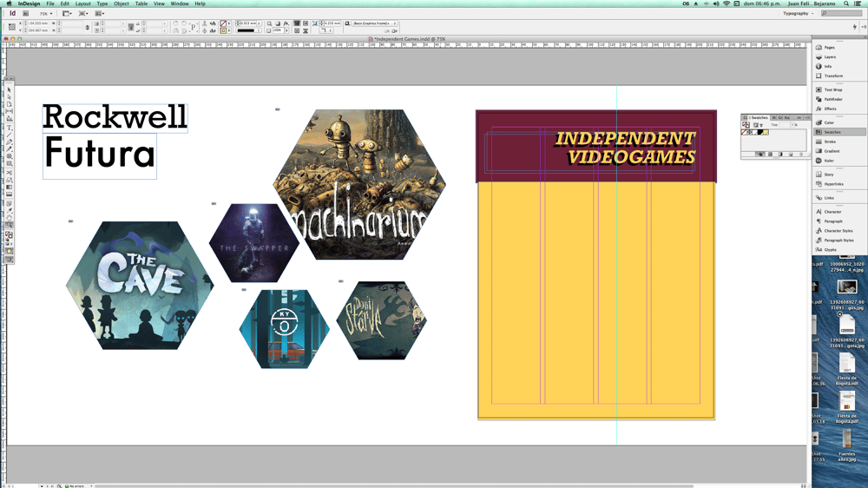Toggle the Swatches panel in dock
The image size is (868, 488).
click(x=839, y=132)
